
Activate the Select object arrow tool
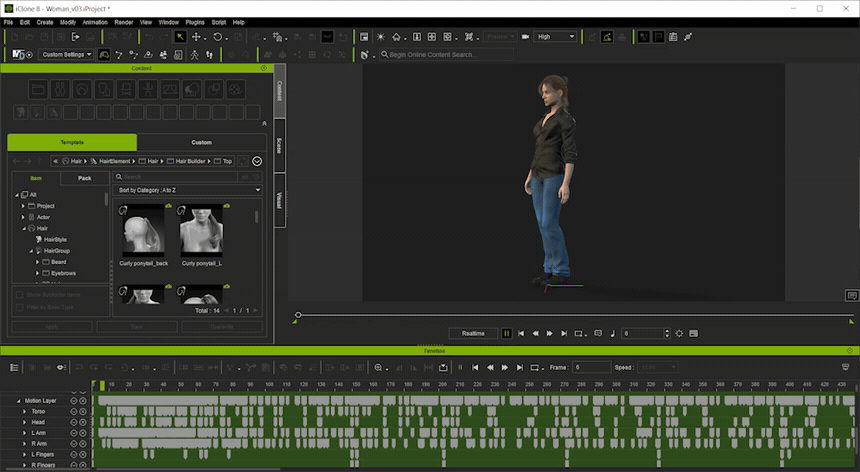179,37
